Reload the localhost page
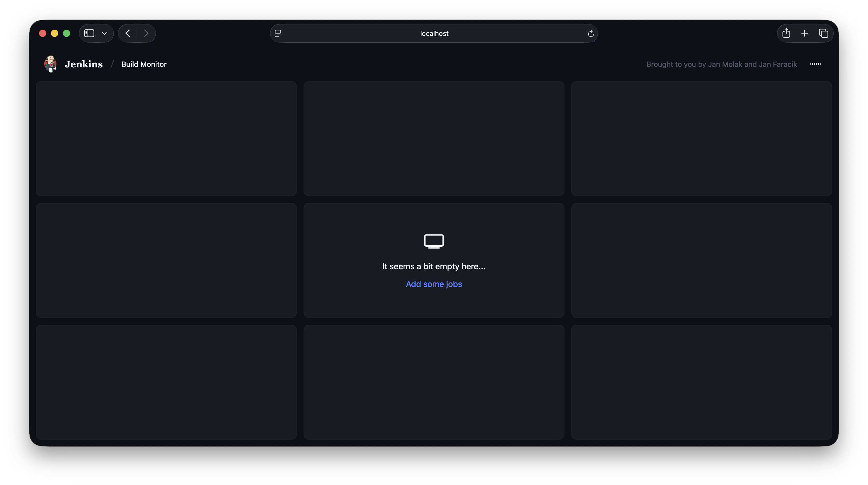868x485 pixels. [x=590, y=33]
